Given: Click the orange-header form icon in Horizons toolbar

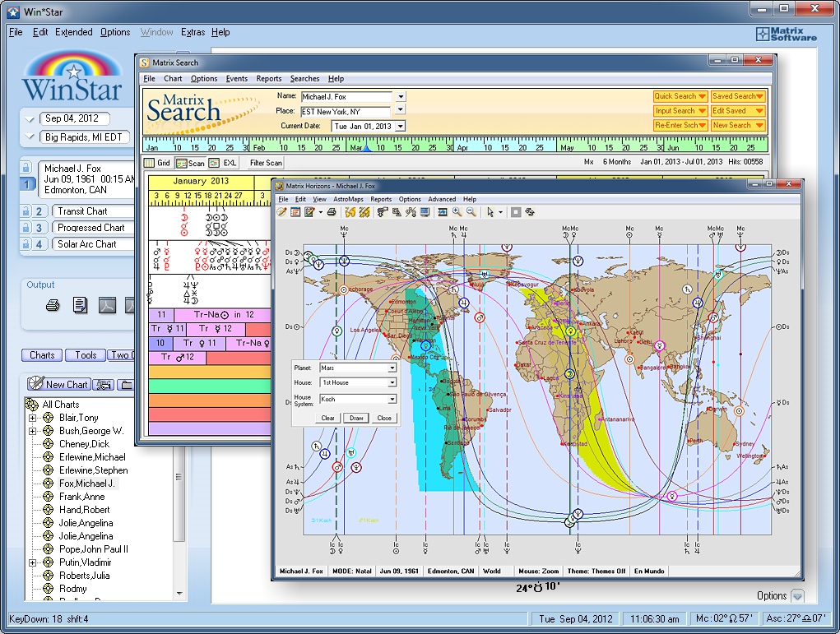Looking at the screenshot, I should coord(295,212).
